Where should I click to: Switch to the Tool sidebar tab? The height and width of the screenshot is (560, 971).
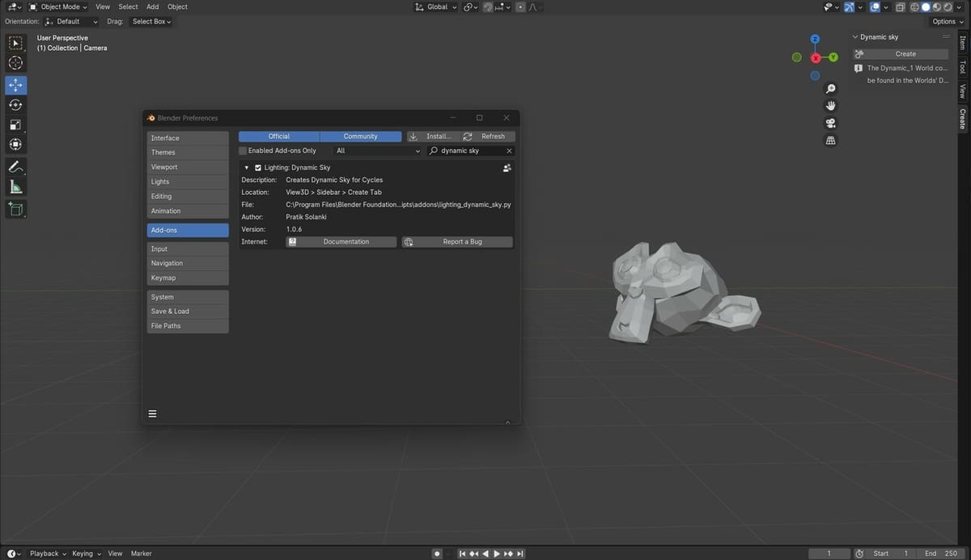coord(963,67)
